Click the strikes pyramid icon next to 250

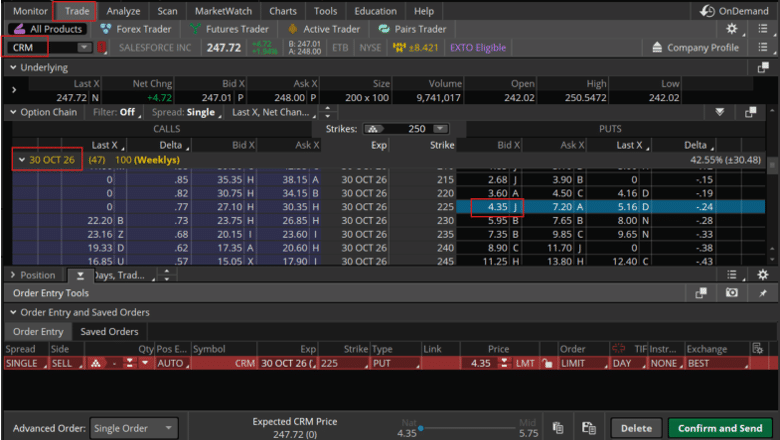point(374,129)
